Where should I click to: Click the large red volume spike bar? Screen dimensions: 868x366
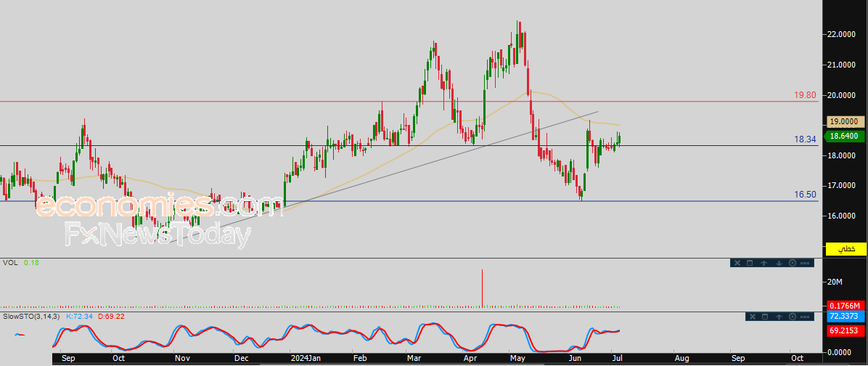point(482,288)
